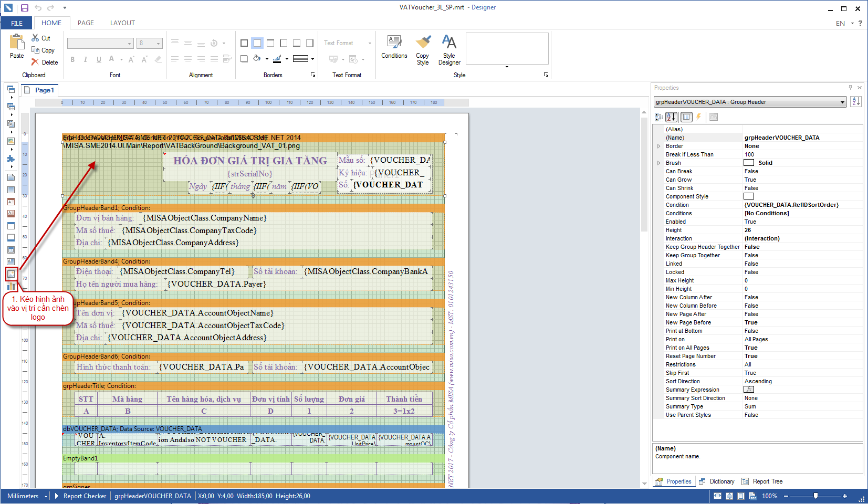The width and height of the screenshot is (868, 504).
Task: Open Borders group dialog launcher
Action: click(x=313, y=75)
